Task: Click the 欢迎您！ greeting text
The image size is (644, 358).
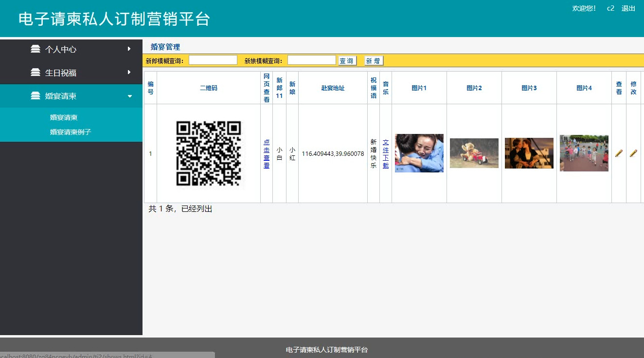Action: coord(584,8)
